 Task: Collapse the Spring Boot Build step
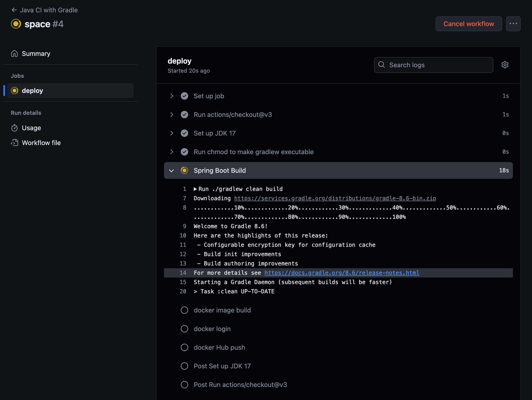coord(171,171)
